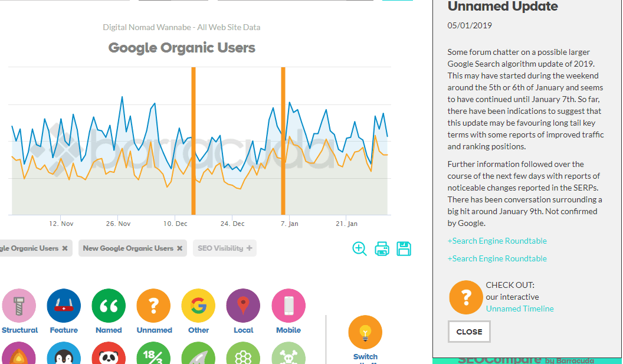This screenshot has width=623, height=364.
Task: Print the chart using printer icon
Action: [382, 249]
